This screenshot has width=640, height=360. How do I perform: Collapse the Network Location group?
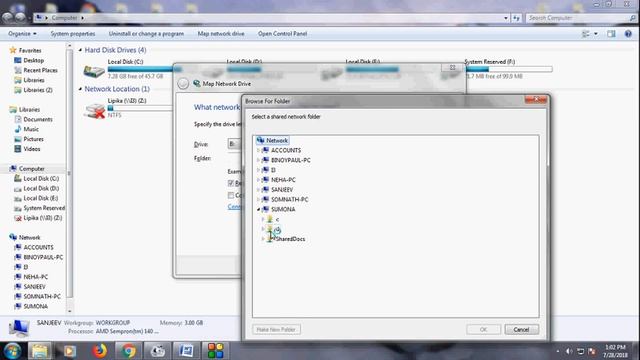click(x=80, y=89)
